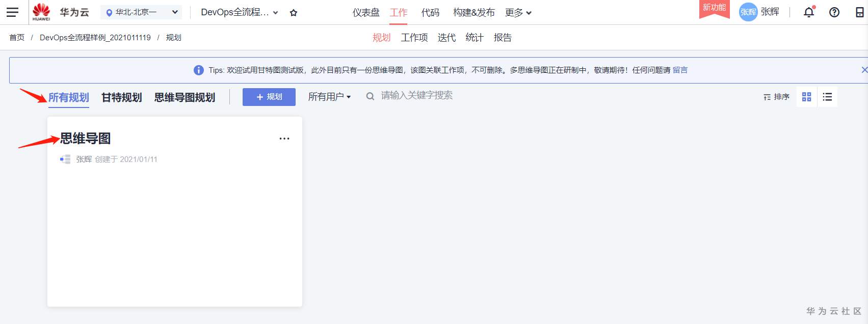Switch to grid card view
This screenshot has width=868, height=324.
tap(806, 97)
